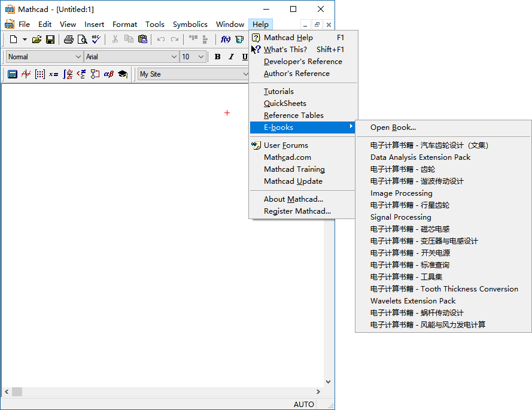Viewport: 532px width, 410px height.
Task: Open the Calculus toolbar integral icon
Action: [68, 74]
